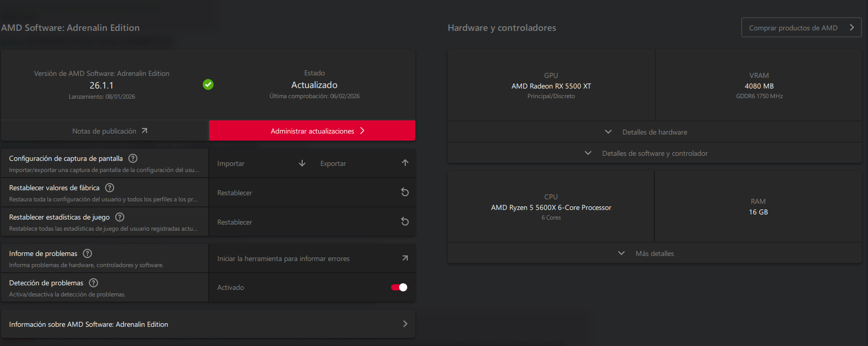This screenshot has width=868, height=346.
Task: Click Lanzamiento: 08/01/2026 text
Action: (x=102, y=97)
